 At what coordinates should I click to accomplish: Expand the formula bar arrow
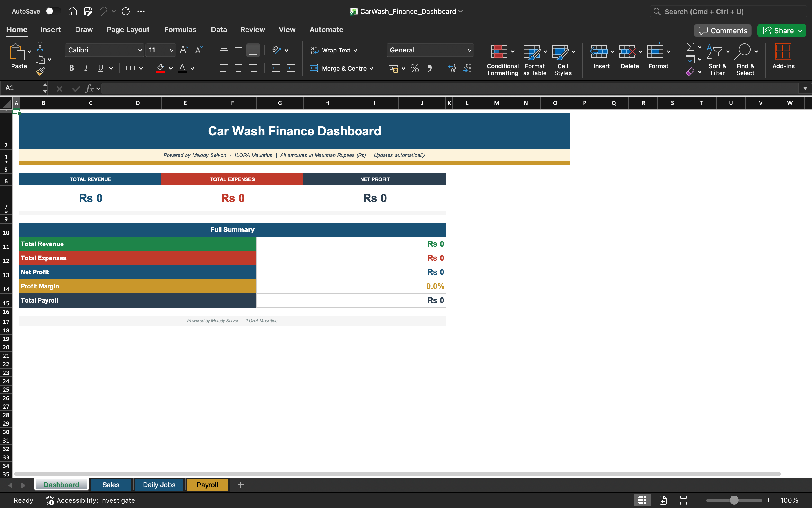tap(805, 88)
